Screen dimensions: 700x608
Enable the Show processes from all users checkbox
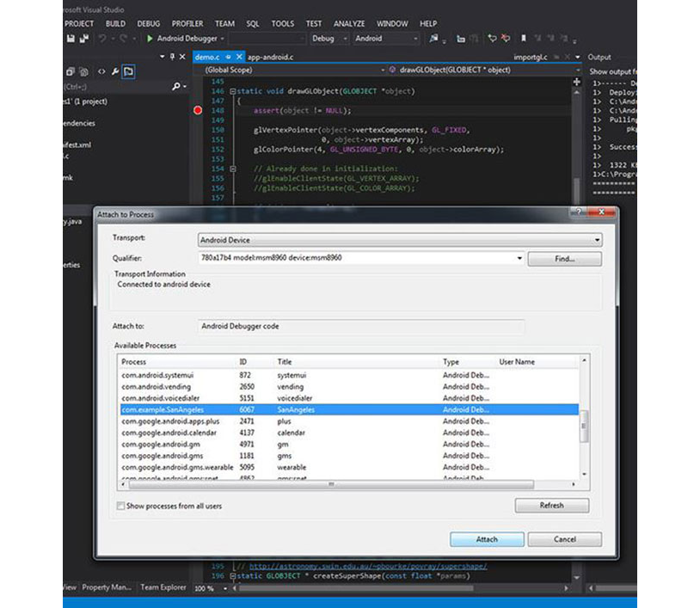(x=119, y=507)
